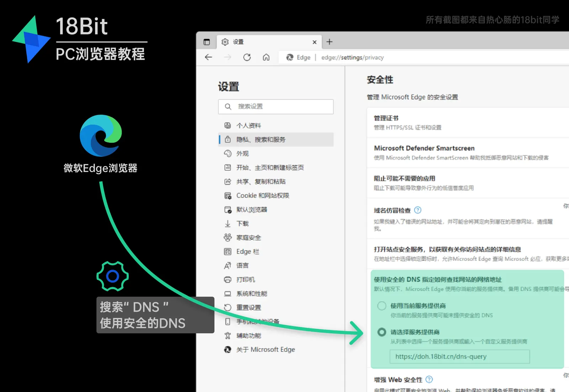Select 隐私、搜索和服务 in sidebar
This screenshot has height=392, width=569.
click(276, 140)
